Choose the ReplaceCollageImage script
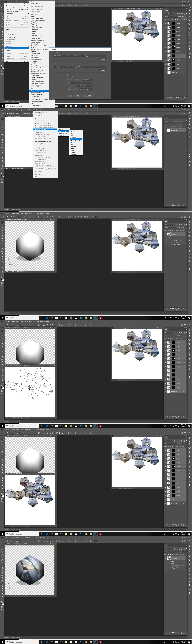 (x=39, y=95)
